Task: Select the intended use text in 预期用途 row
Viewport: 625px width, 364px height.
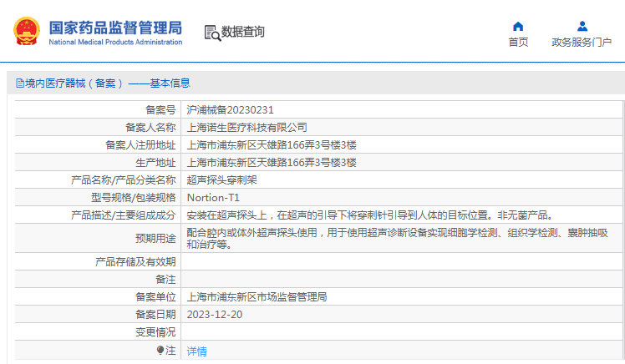Action: point(397,238)
